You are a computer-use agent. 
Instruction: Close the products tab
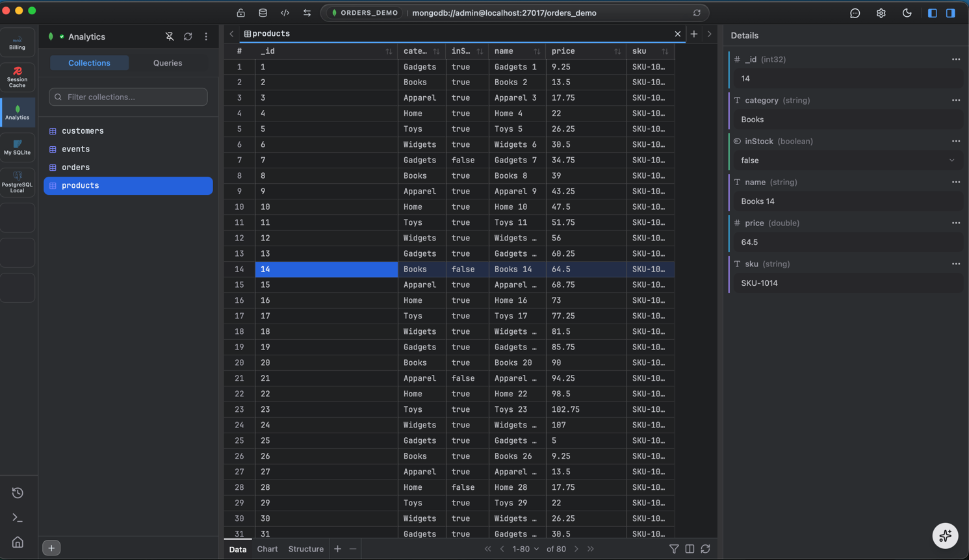[678, 34]
